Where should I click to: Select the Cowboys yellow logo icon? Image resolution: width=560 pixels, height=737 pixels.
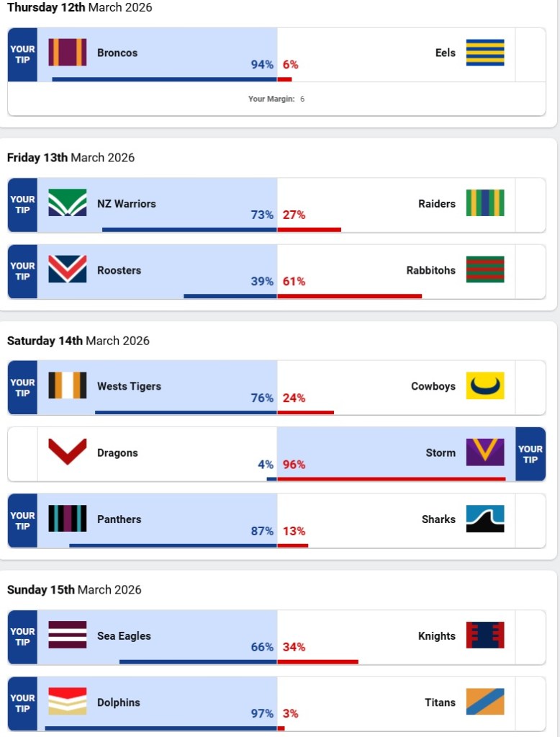click(x=484, y=386)
